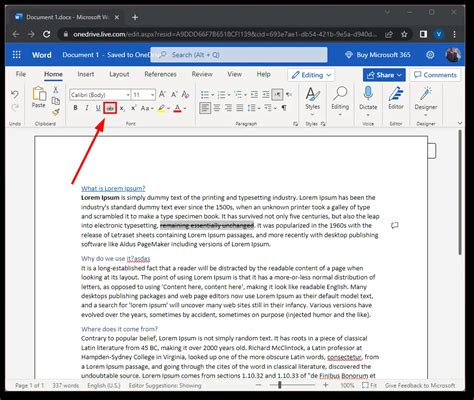Viewport: 474px width, 400px height.
Task: Open font color dropdown arrow
Action: point(185,108)
